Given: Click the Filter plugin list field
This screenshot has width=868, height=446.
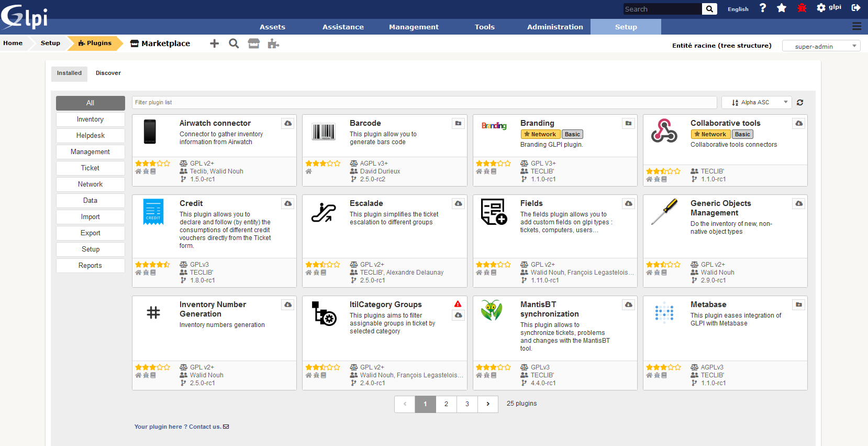Looking at the screenshot, I should point(424,103).
